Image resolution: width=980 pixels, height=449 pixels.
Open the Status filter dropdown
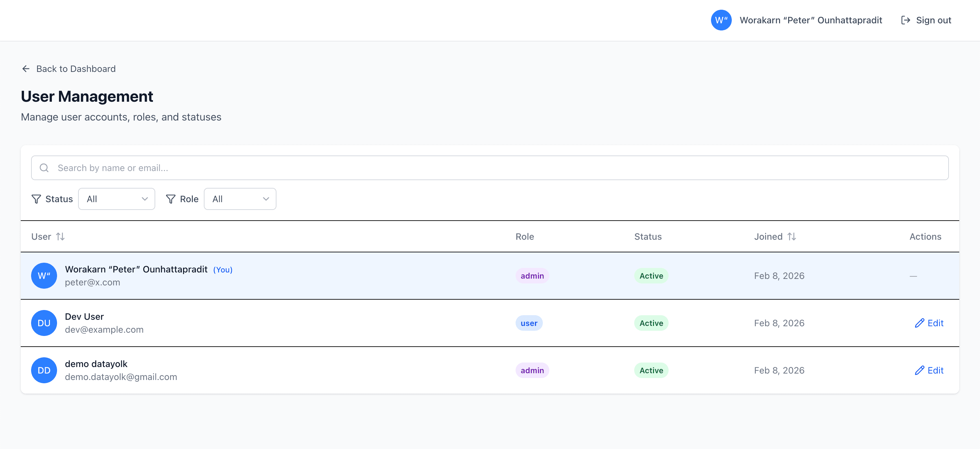(x=116, y=199)
